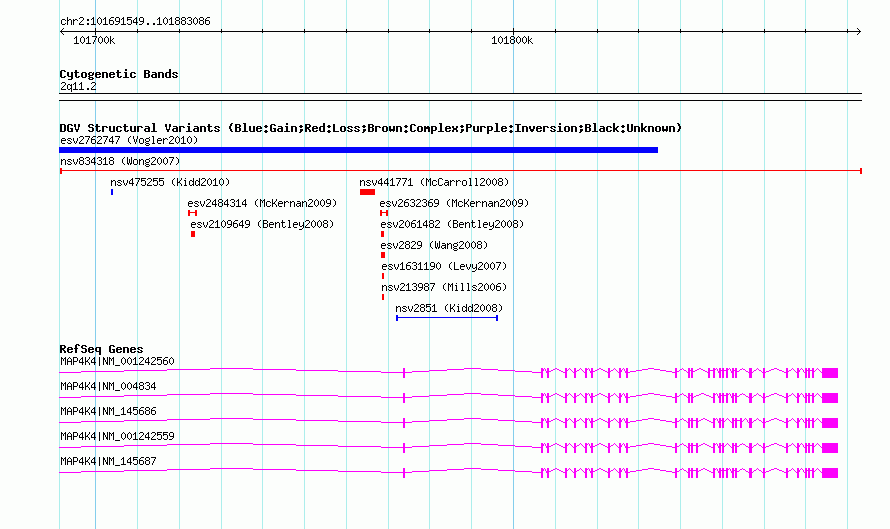Click the red loss block under nsv441771

tap(367, 192)
